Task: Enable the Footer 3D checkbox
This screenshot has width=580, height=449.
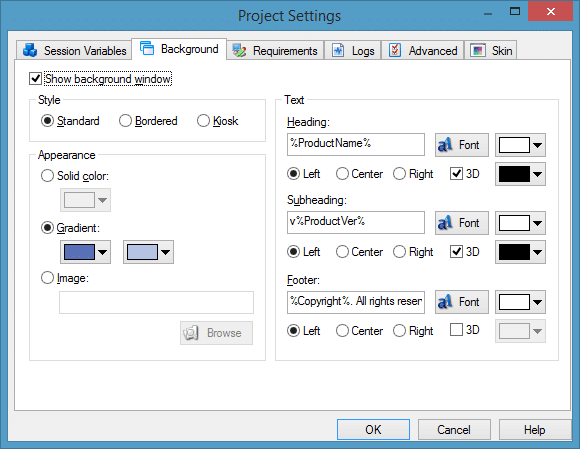Action: [x=456, y=330]
